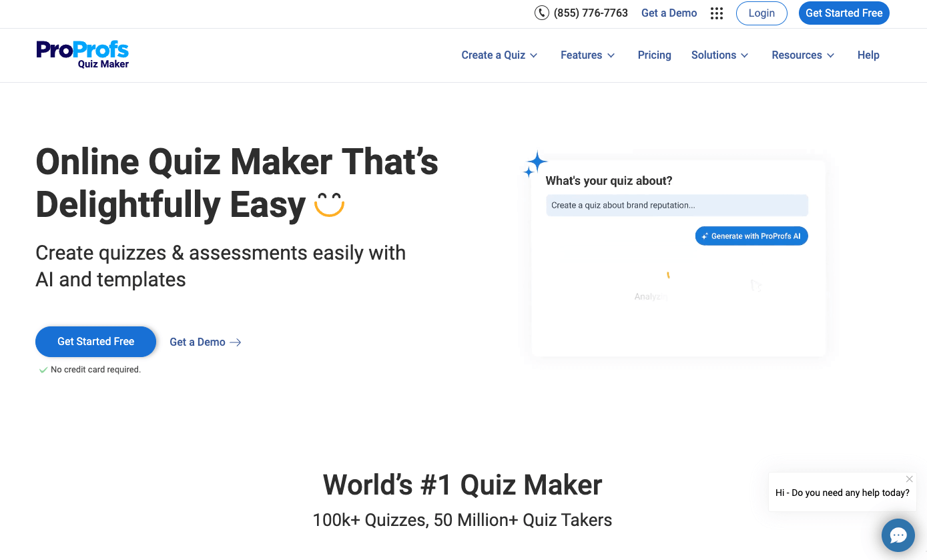
Task: Open the Resources menu item
Action: click(x=797, y=55)
